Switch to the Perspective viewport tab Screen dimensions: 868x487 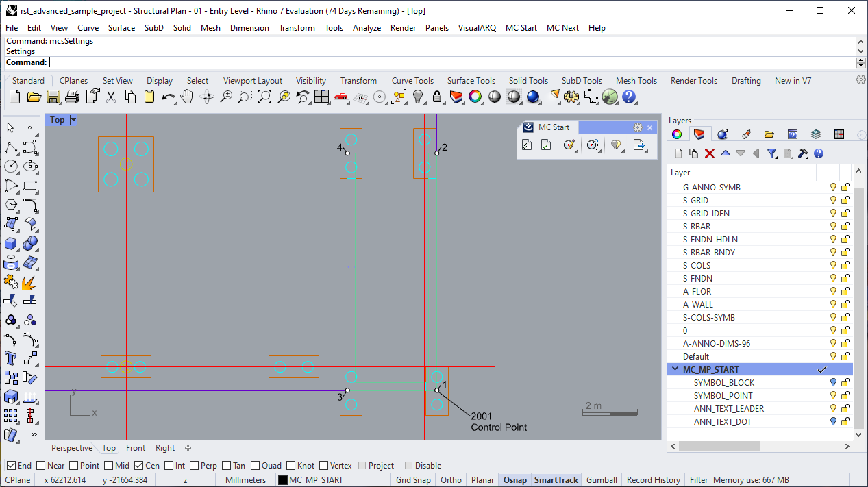click(x=72, y=448)
